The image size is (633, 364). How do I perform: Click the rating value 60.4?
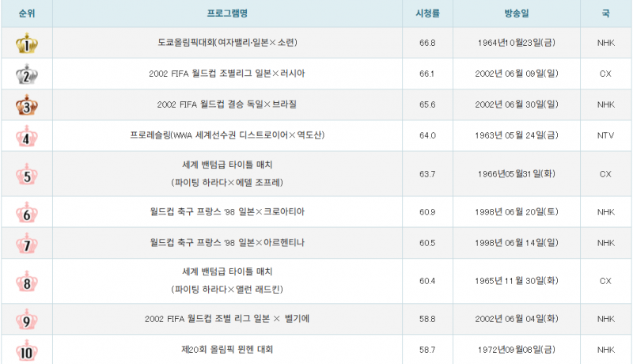[x=427, y=281]
